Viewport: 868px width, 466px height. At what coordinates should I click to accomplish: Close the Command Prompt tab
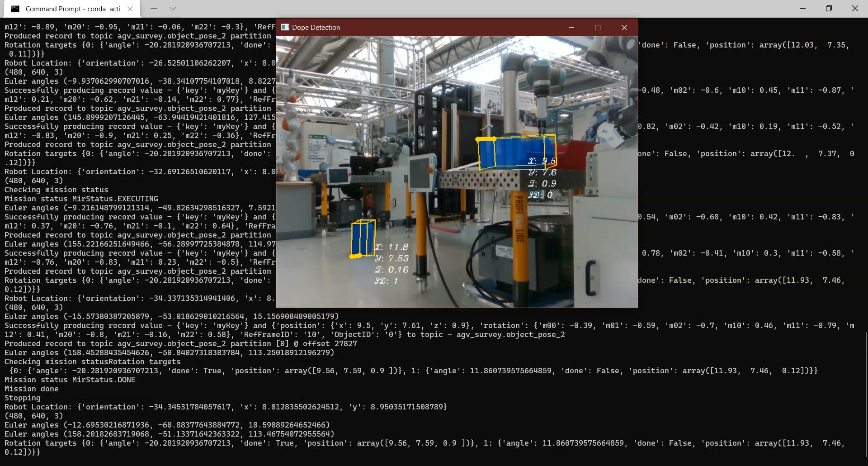click(x=130, y=9)
